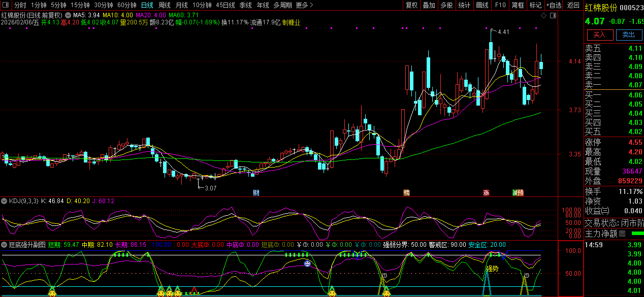Open the 短底强升副图 indicator settings icon
644x297 pixels.
[5, 245]
